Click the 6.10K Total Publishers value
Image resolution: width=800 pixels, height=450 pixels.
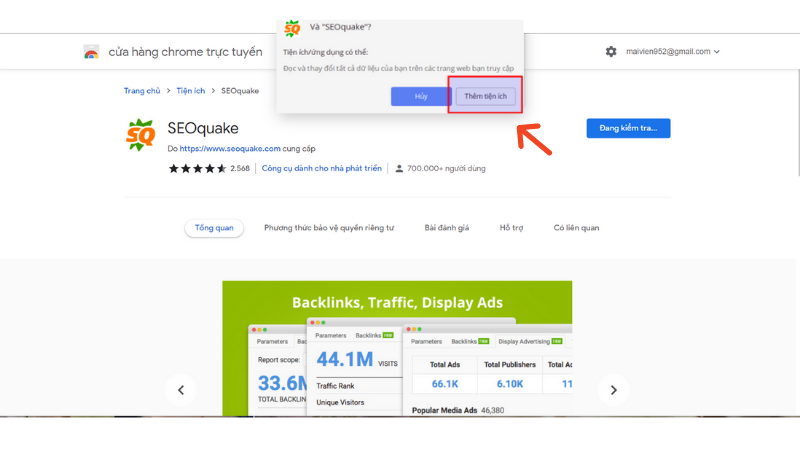pyautogui.click(x=510, y=384)
